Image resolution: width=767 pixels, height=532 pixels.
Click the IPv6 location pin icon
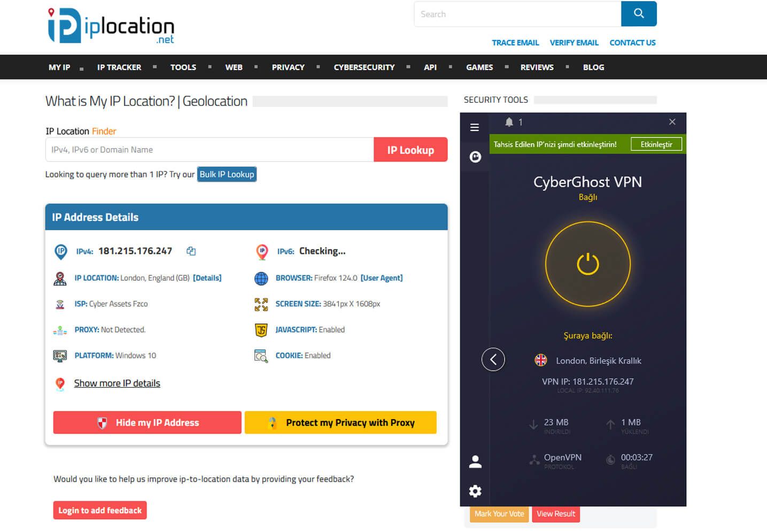[x=262, y=251]
